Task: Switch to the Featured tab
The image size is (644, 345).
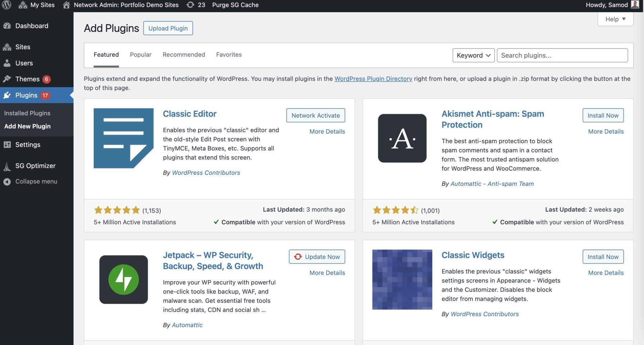Action: (x=106, y=55)
